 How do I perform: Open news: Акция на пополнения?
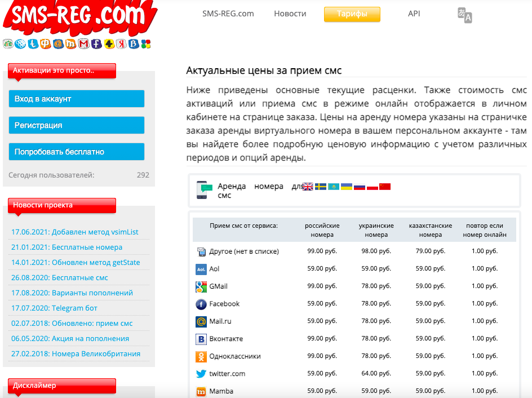tap(70, 339)
